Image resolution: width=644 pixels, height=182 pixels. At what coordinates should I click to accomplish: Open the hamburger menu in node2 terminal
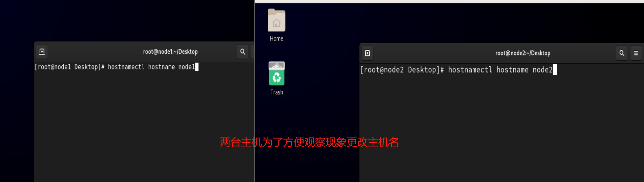(636, 53)
